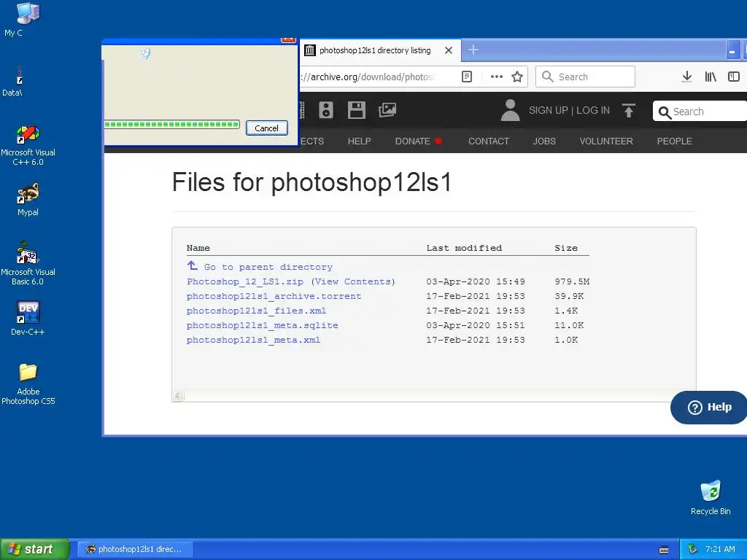The height and width of the screenshot is (560, 747).
Task: Open the Downloads arrow in browser toolbar
Action: point(687,77)
